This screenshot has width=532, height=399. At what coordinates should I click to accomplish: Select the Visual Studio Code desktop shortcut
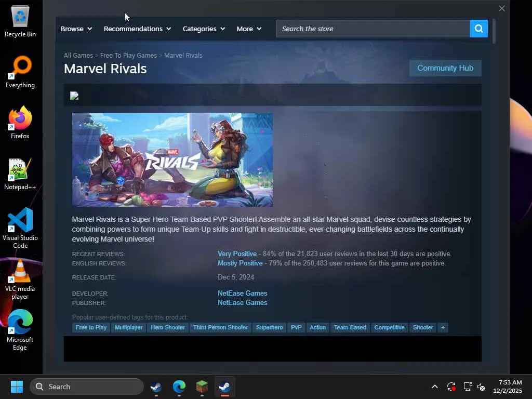click(20, 229)
